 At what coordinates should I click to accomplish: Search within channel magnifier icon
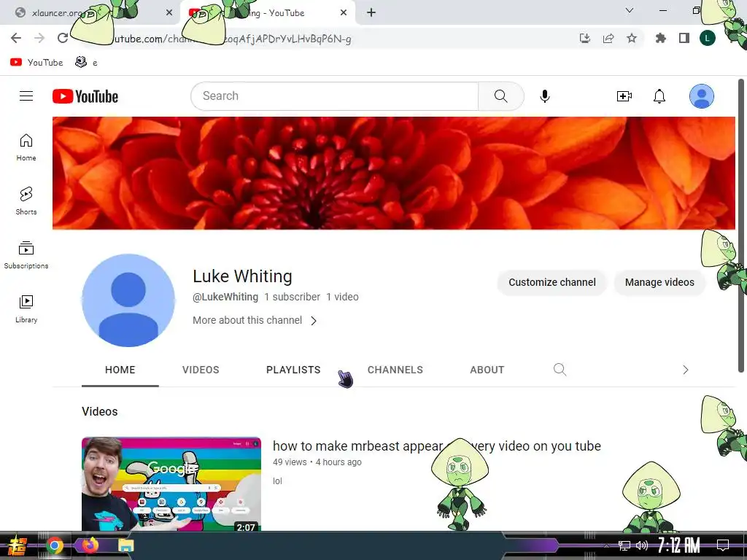(560, 370)
